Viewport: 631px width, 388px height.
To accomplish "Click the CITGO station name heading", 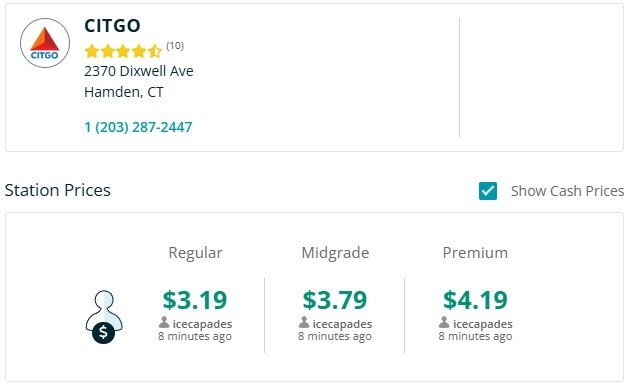I will coord(112,26).
